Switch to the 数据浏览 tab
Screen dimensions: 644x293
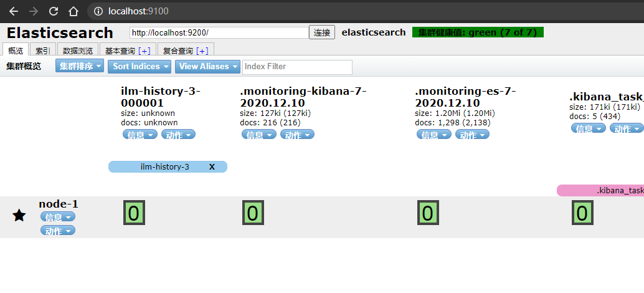78,50
